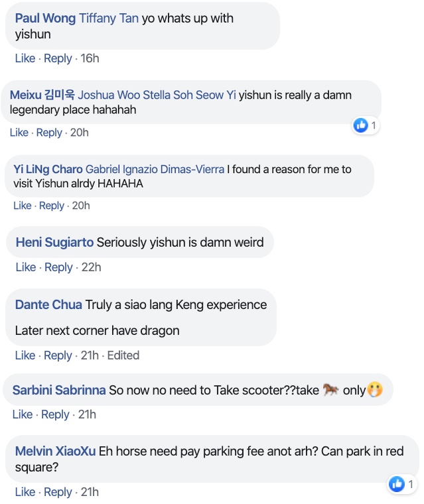The width and height of the screenshot is (424, 504).
Task: Like Yi LiNg Charo's comment
Action: click(x=23, y=206)
